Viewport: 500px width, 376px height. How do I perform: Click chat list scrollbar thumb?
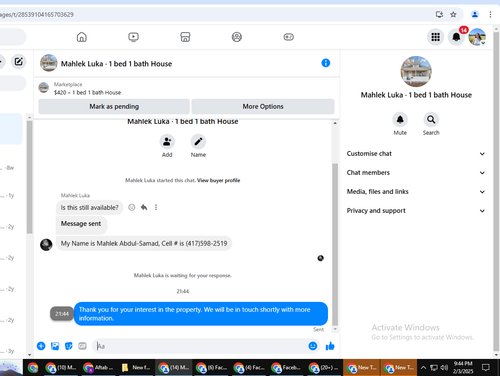point(29,177)
